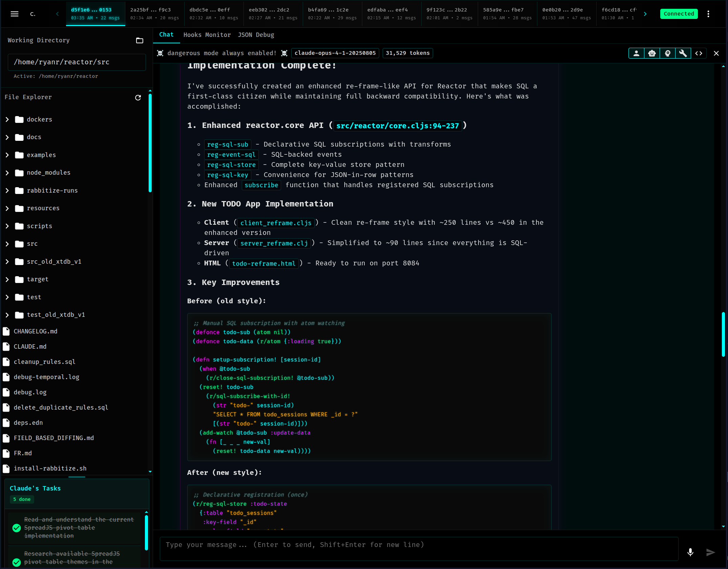Select the CLAUDE.md file
Screen dimensions: 728x569
coord(30,347)
